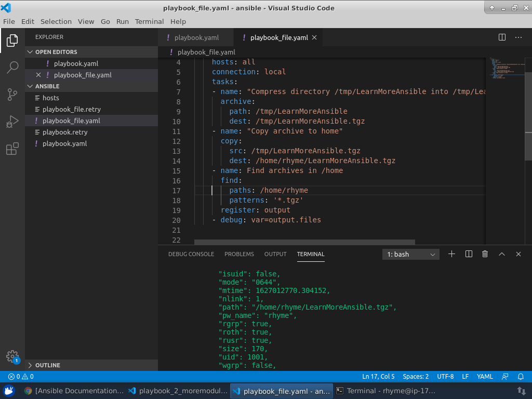Open the Source Control view
The height and width of the screenshot is (399, 532).
[12, 95]
